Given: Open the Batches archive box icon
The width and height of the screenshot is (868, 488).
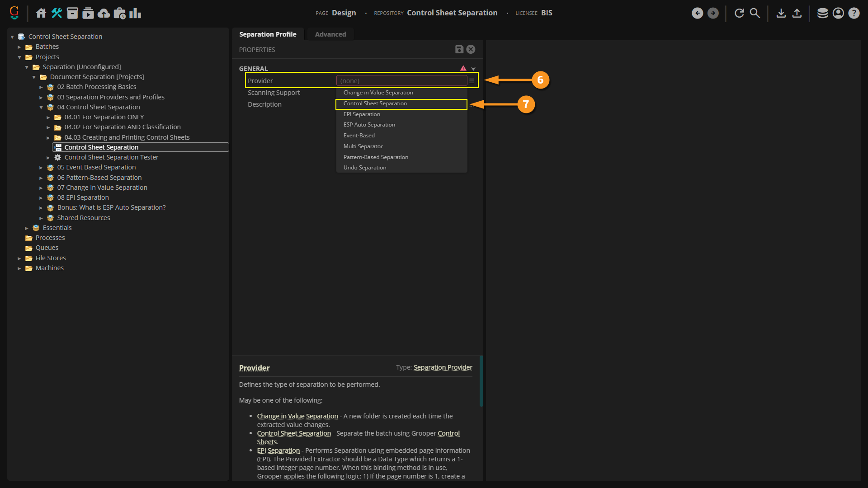Looking at the screenshot, I should [72, 13].
